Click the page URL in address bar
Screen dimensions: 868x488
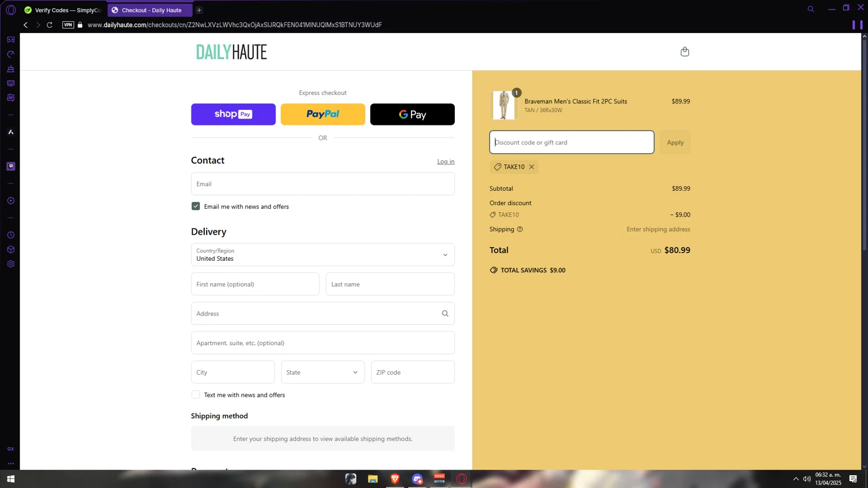(234, 25)
